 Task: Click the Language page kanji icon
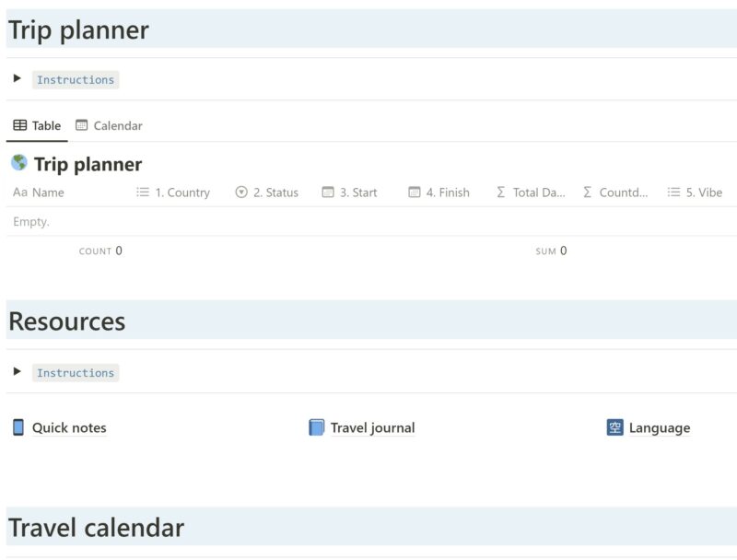pos(615,427)
